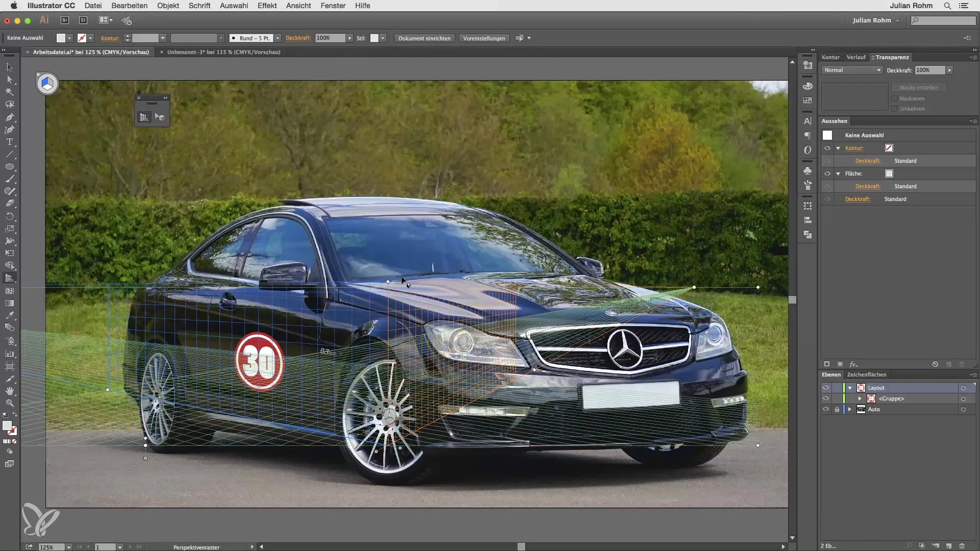The width and height of the screenshot is (980, 551).
Task: Select the Rotate tool
Action: pyautogui.click(x=10, y=216)
